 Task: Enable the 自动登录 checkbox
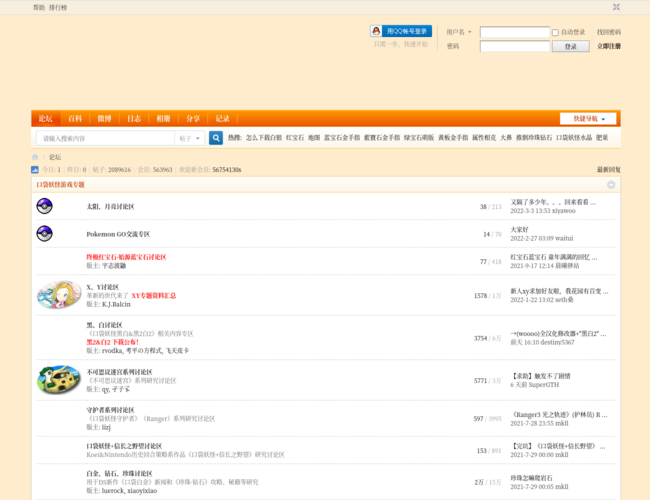pyautogui.click(x=556, y=32)
